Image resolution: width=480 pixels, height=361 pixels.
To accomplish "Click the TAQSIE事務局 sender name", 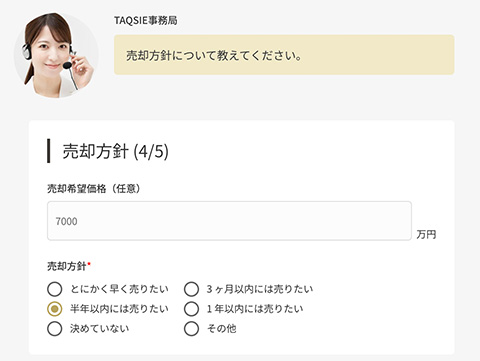I will [146, 21].
